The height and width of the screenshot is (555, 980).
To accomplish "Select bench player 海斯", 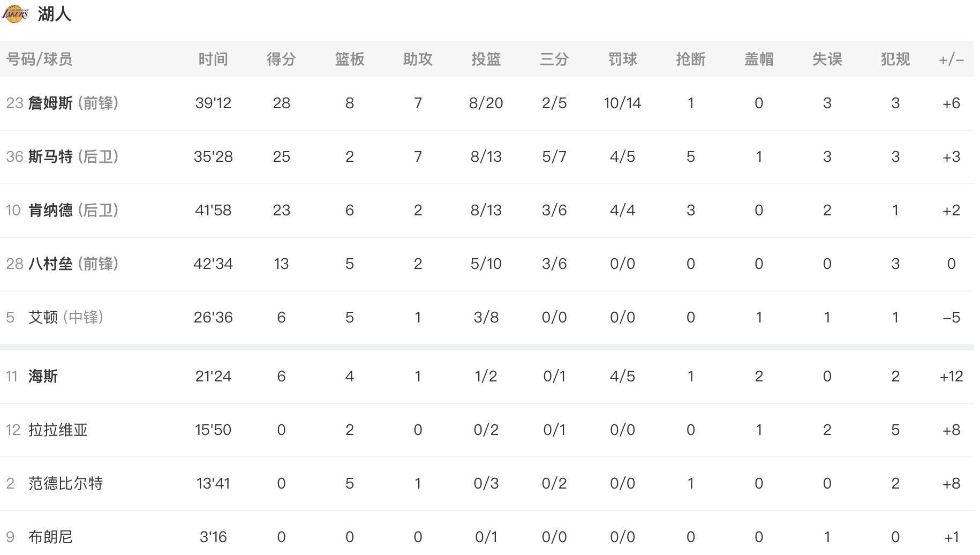I will click(x=43, y=376).
